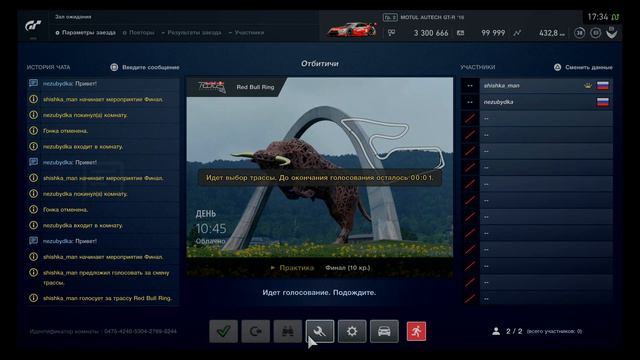The height and width of the screenshot is (360, 640).
Task: Click the Облачно weather label
Action: (211, 241)
